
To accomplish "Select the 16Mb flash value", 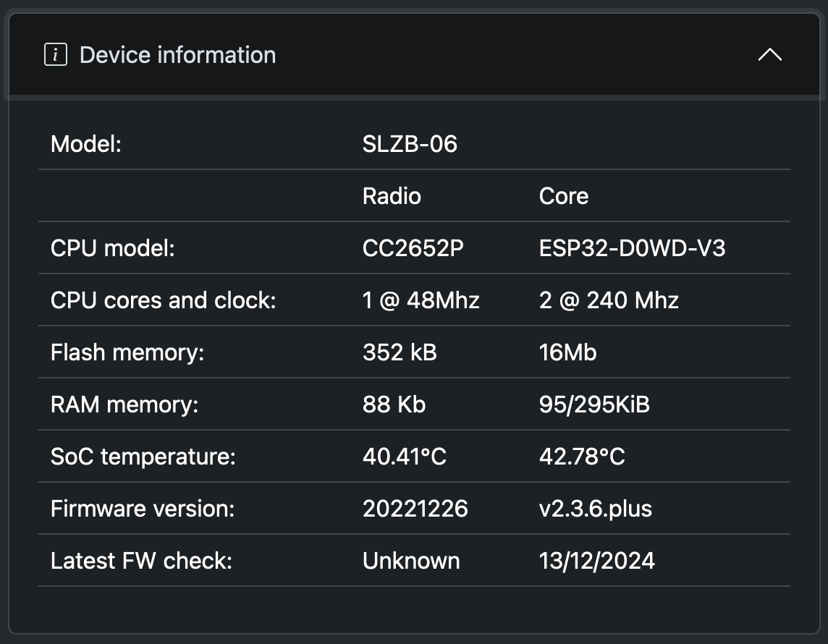I will [567, 352].
